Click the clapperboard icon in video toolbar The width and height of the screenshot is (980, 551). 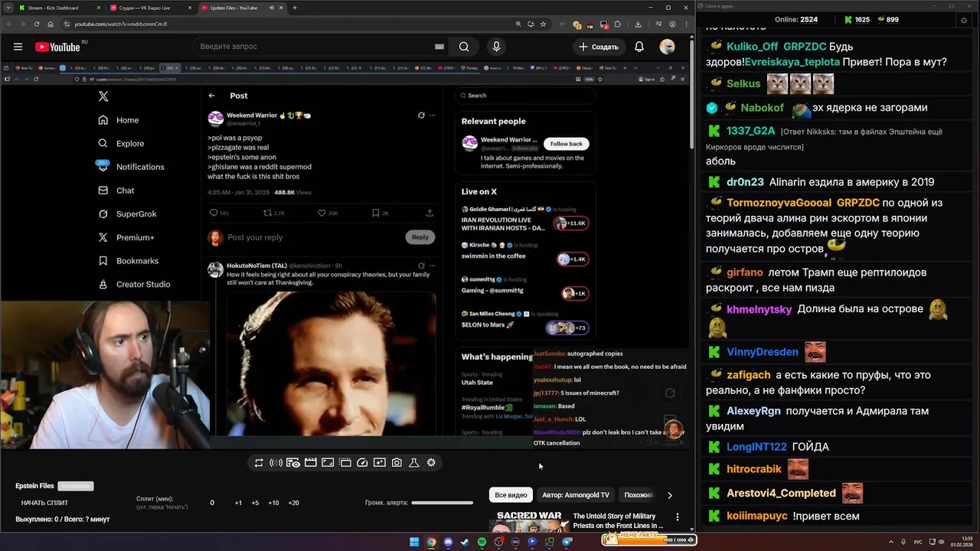[x=310, y=463]
